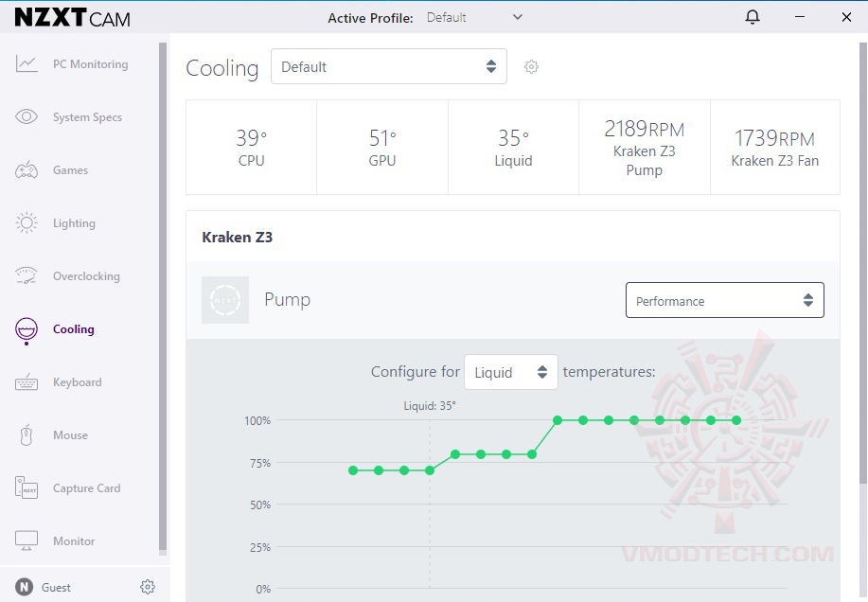
Task: Go to PC Monitoring section
Action: (x=90, y=64)
